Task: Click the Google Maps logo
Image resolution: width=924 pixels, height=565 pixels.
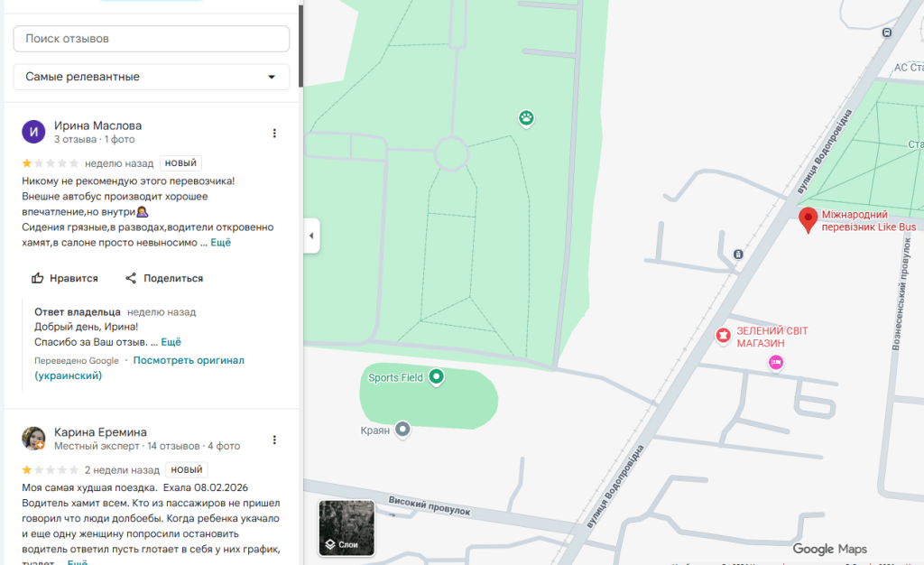Action: pos(830,549)
